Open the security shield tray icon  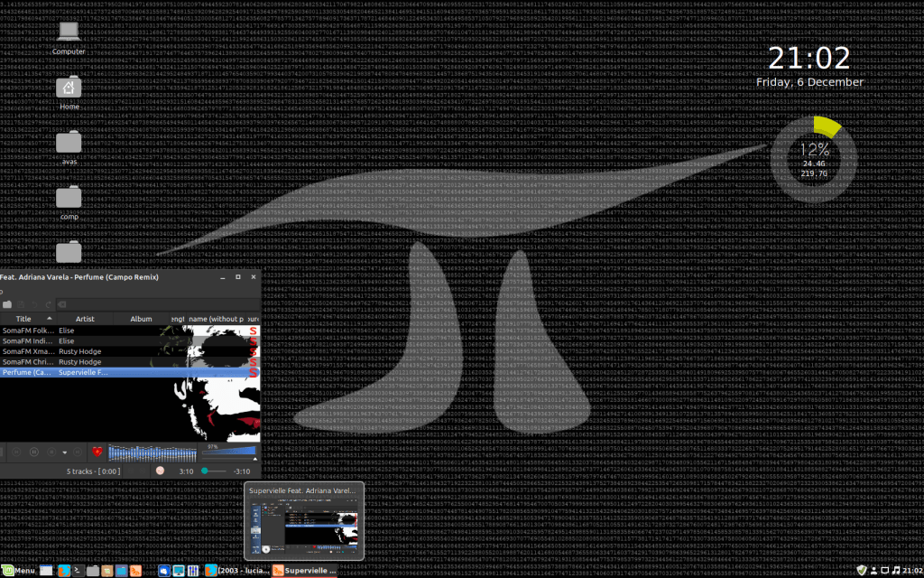tap(860, 571)
